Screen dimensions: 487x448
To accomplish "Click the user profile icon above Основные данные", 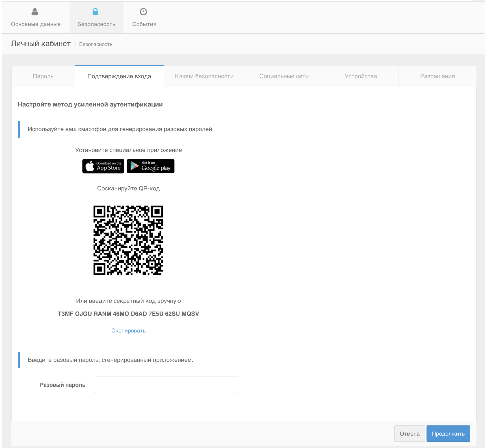I will 35,12.
